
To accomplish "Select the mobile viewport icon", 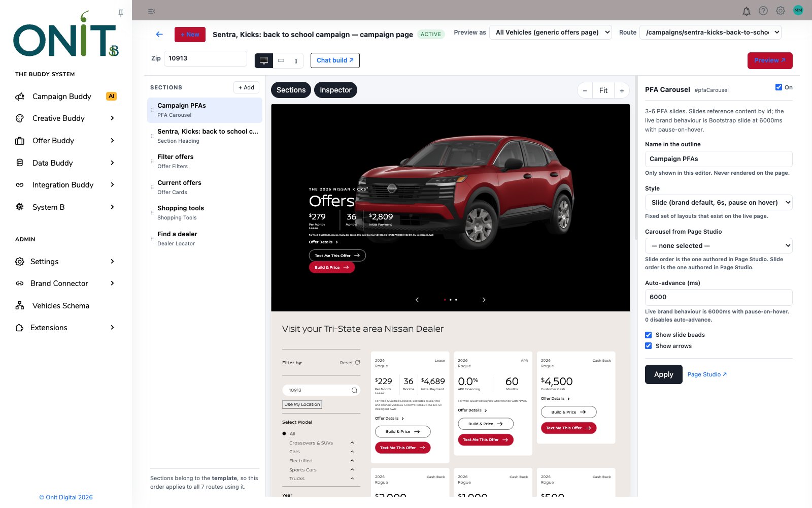I will [296, 60].
